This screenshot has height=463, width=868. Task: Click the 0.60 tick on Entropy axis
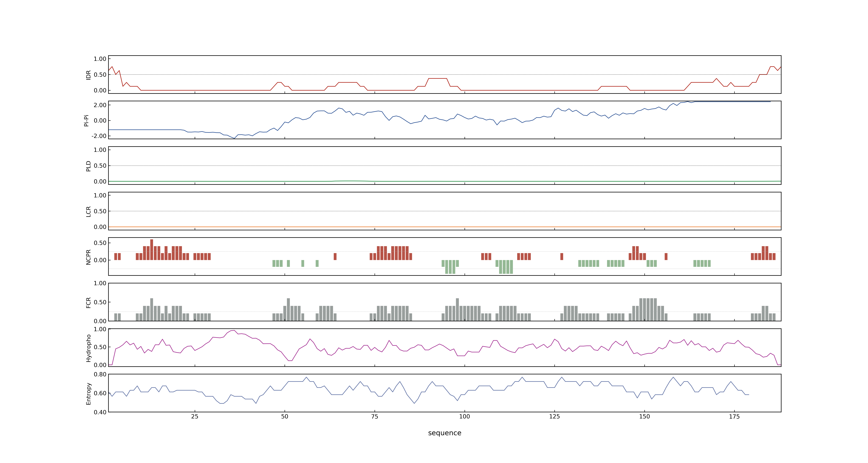coord(100,393)
